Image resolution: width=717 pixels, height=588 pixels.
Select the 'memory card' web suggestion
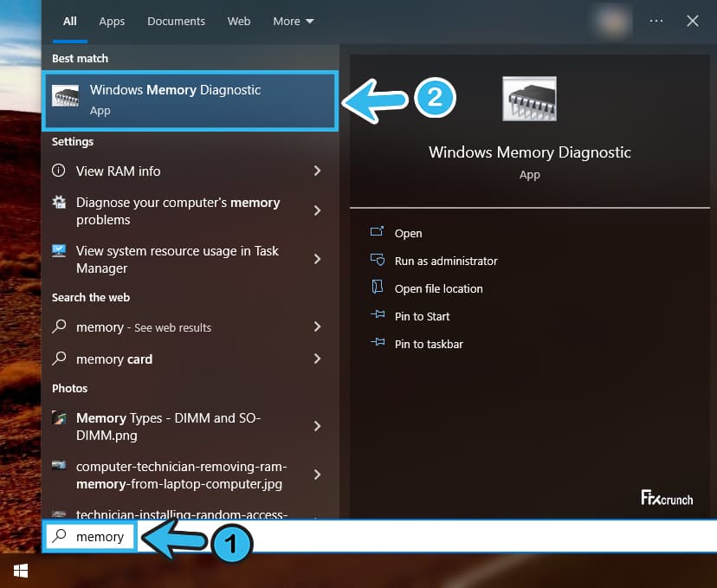tap(191, 359)
